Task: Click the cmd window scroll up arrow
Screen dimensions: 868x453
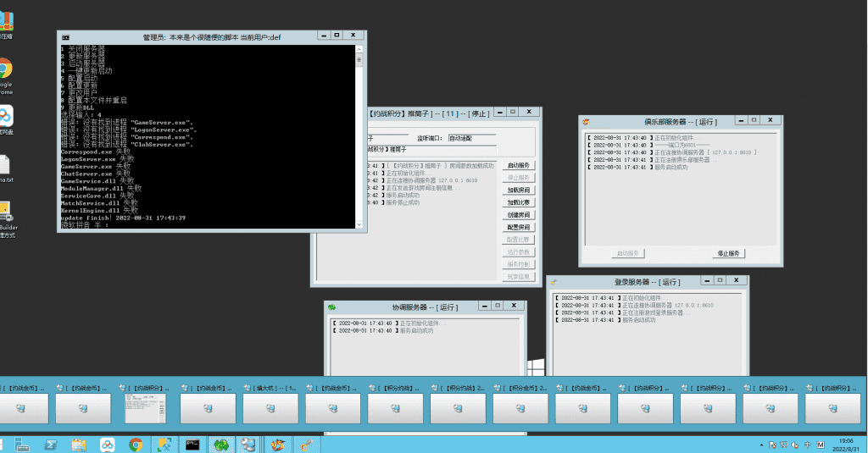Action: [x=359, y=49]
